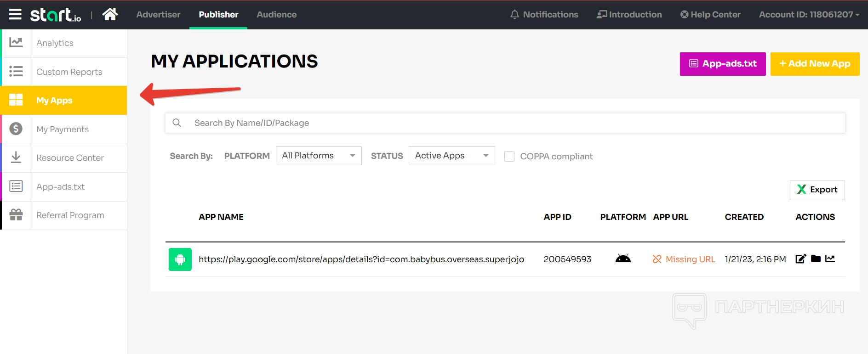Click the green Android app thumbnail
The image size is (868, 354).
click(x=180, y=259)
